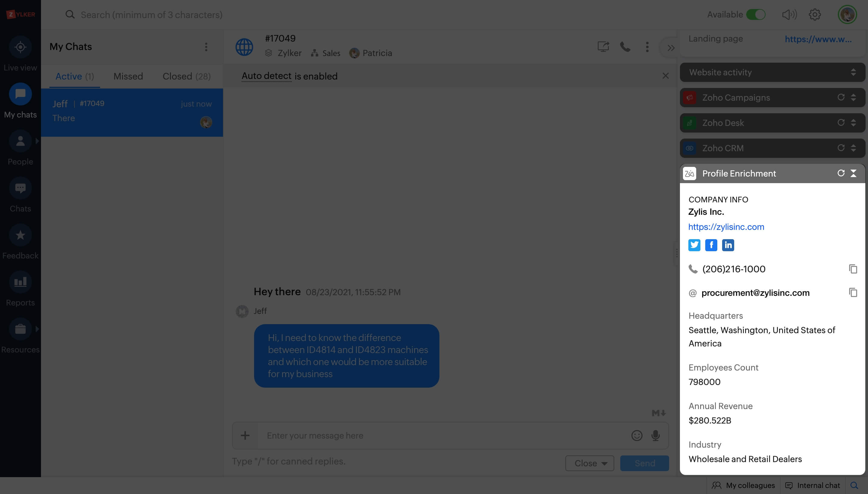
Task: Toggle Markdown mode above the message box
Action: 658,413
